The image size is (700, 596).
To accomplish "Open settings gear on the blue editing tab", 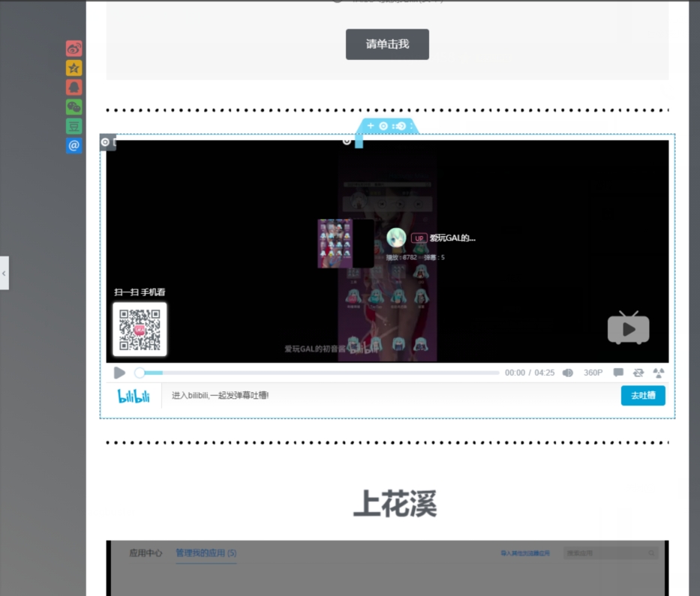I will click(x=383, y=126).
